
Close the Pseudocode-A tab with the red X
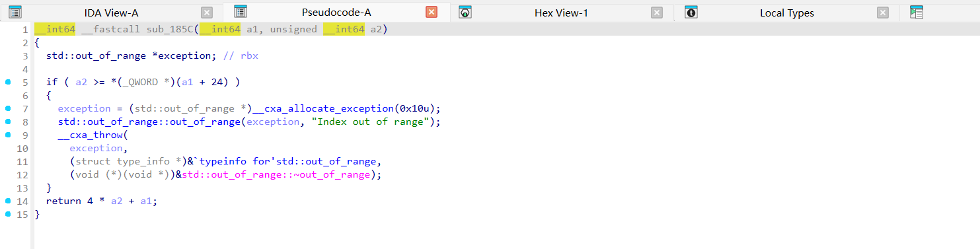(x=432, y=13)
